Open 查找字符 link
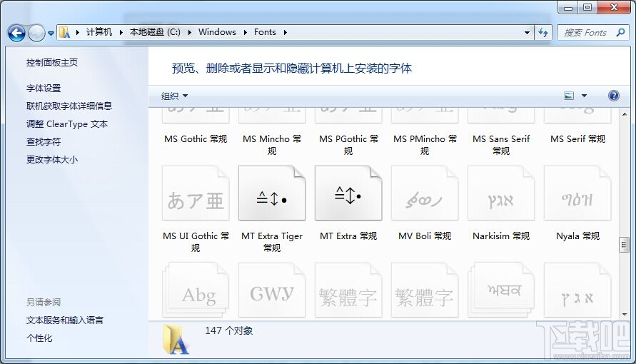 [44, 142]
